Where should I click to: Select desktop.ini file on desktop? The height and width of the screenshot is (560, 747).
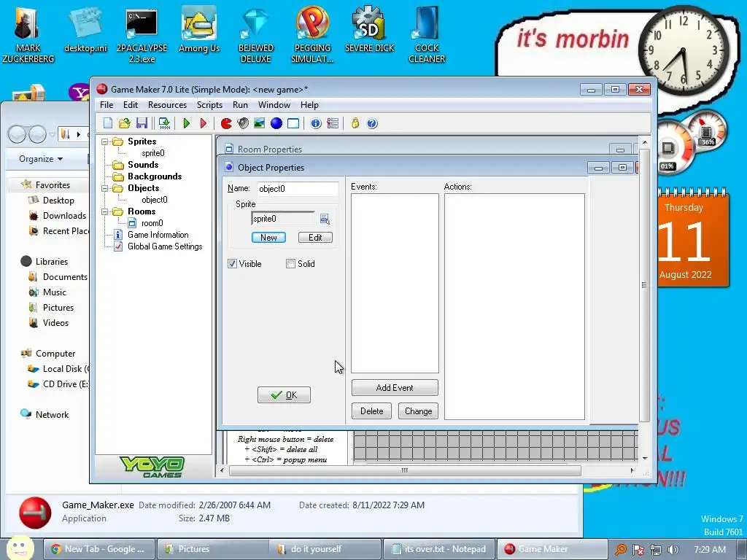(x=85, y=29)
